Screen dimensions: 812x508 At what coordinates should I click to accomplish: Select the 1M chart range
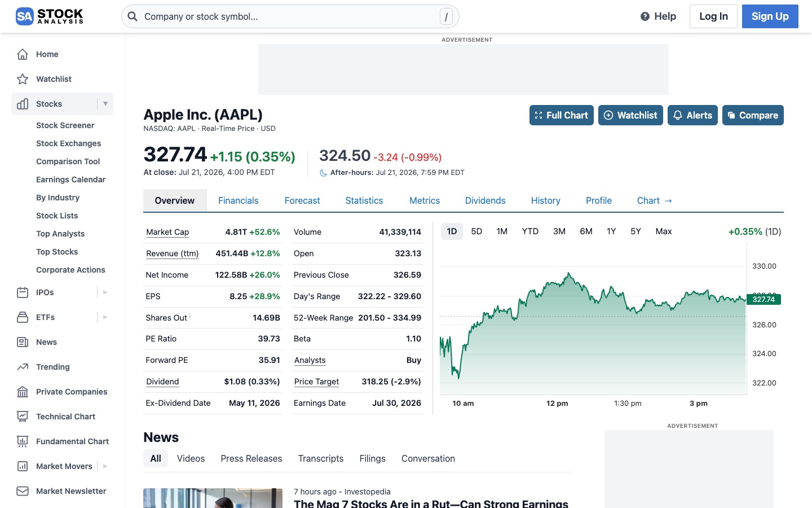coord(502,231)
